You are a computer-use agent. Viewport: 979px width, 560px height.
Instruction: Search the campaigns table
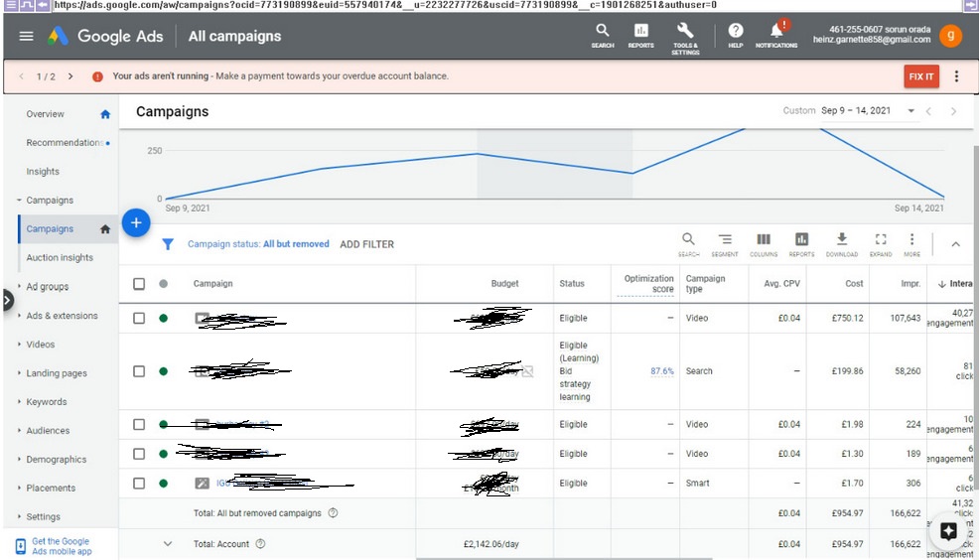pos(689,244)
